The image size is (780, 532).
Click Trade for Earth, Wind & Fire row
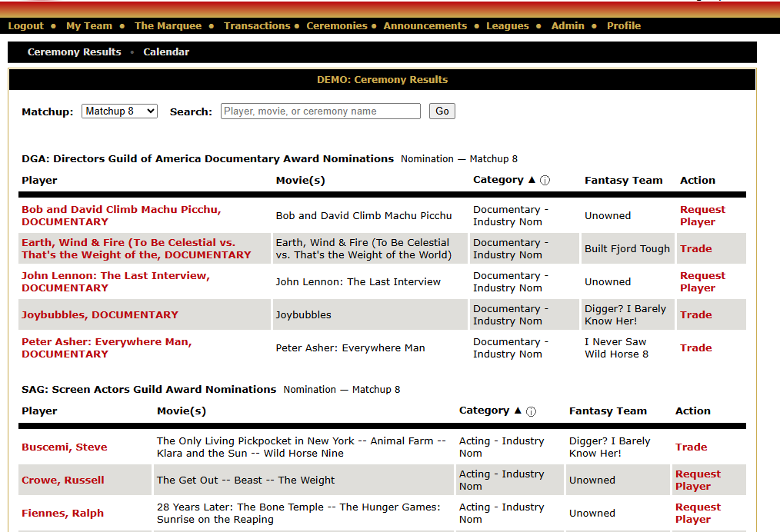point(696,248)
